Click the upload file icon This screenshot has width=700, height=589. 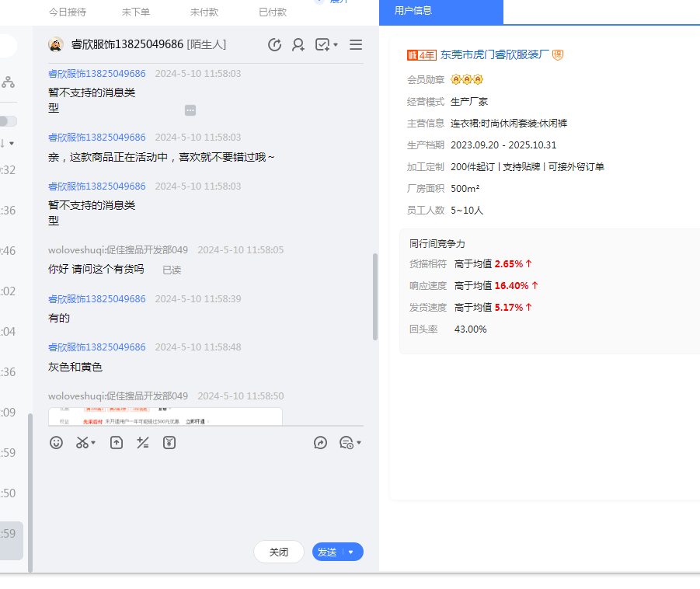click(117, 443)
